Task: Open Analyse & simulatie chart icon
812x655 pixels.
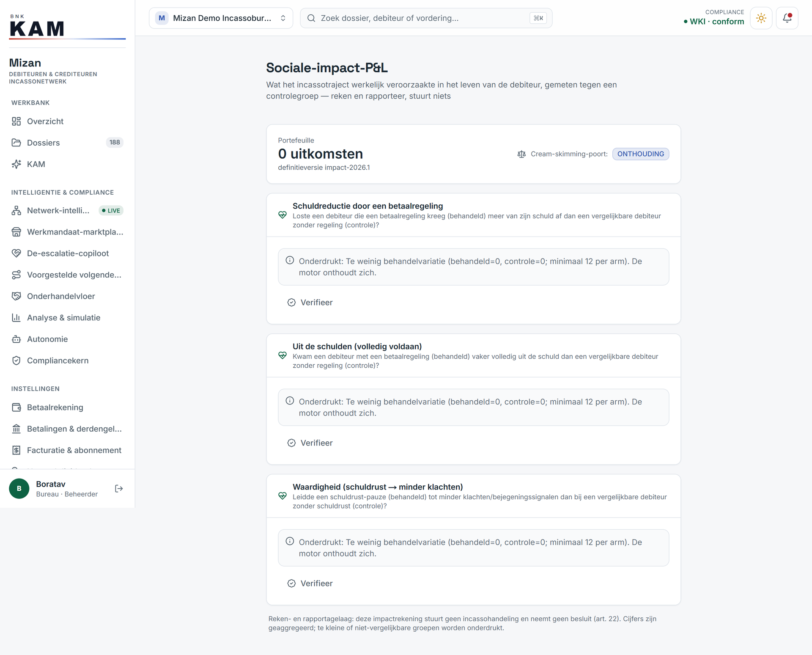Action: click(16, 318)
